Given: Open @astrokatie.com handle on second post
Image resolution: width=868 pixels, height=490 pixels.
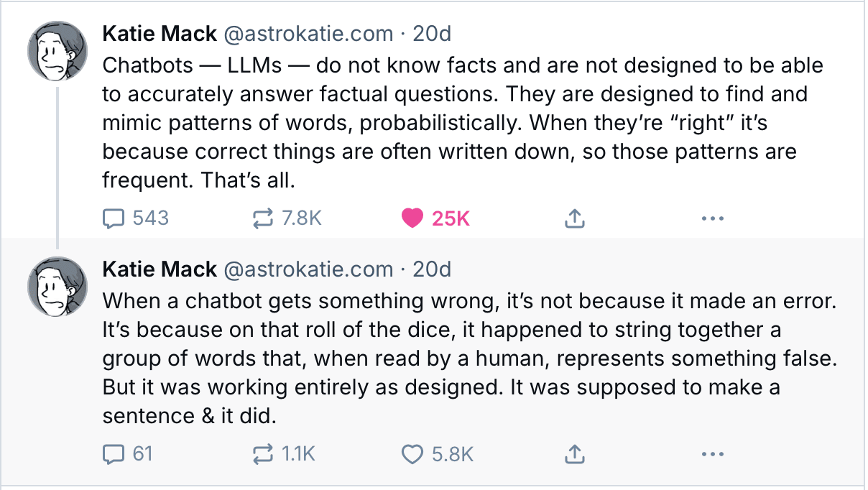Looking at the screenshot, I should tap(309, 269).
